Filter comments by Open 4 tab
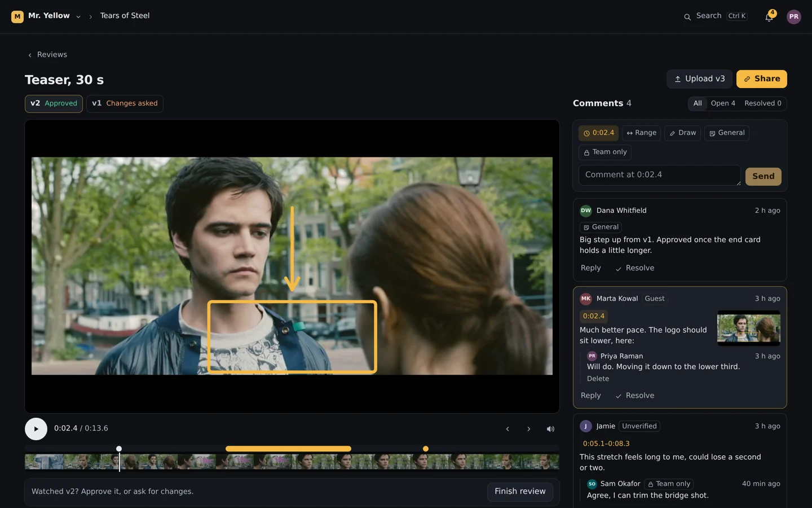 pos(723,103)
